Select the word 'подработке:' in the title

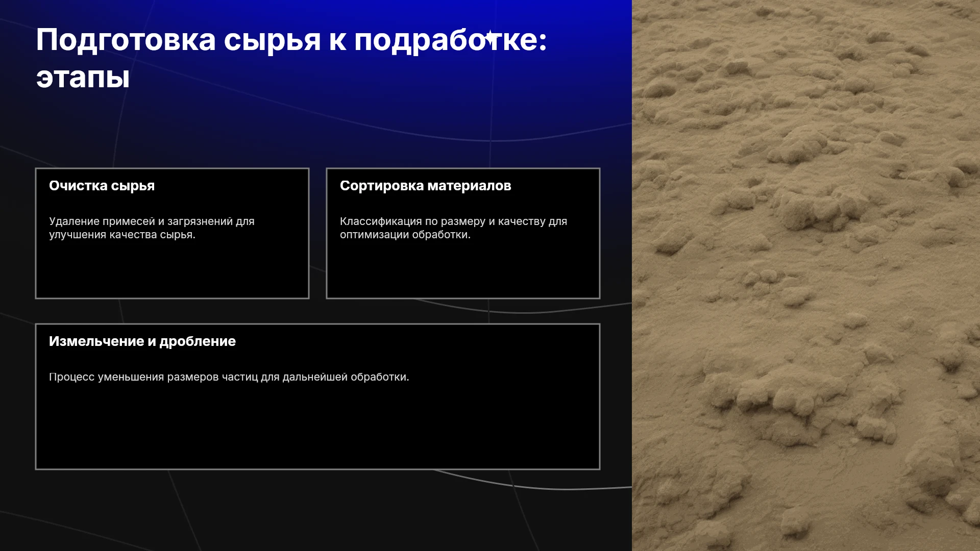(x=451, y=41)
